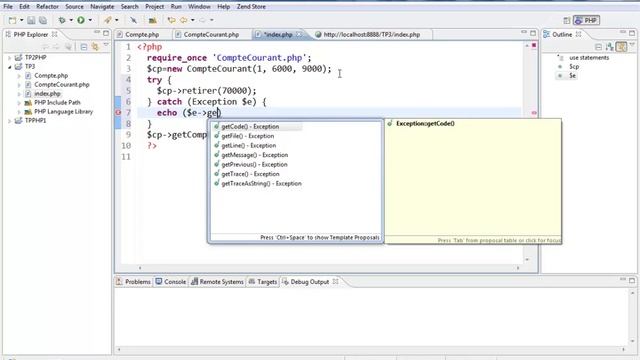Click the External Tools toolbar icon
This screenshot has width=640, height=360.
107,20
